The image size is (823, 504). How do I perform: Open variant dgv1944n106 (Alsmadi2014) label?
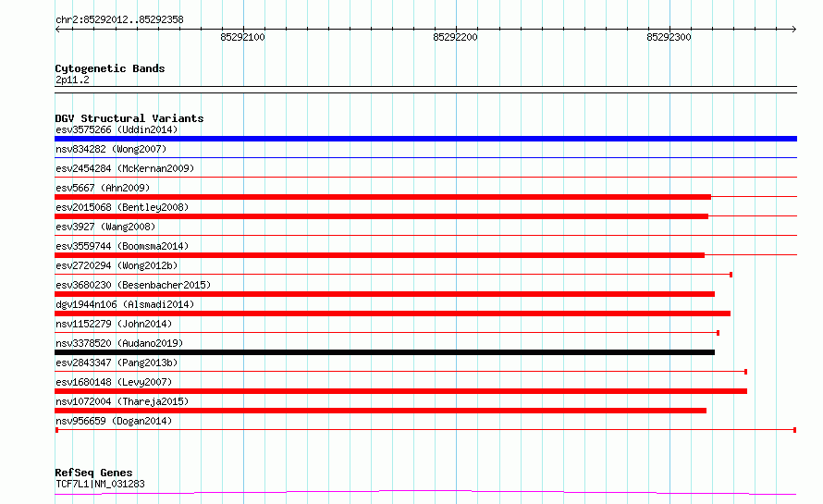[x=125, y=304]
